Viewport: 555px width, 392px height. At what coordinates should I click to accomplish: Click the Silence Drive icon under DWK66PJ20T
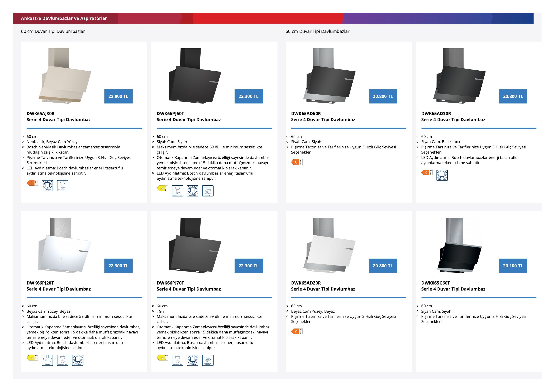click(47, 360)
